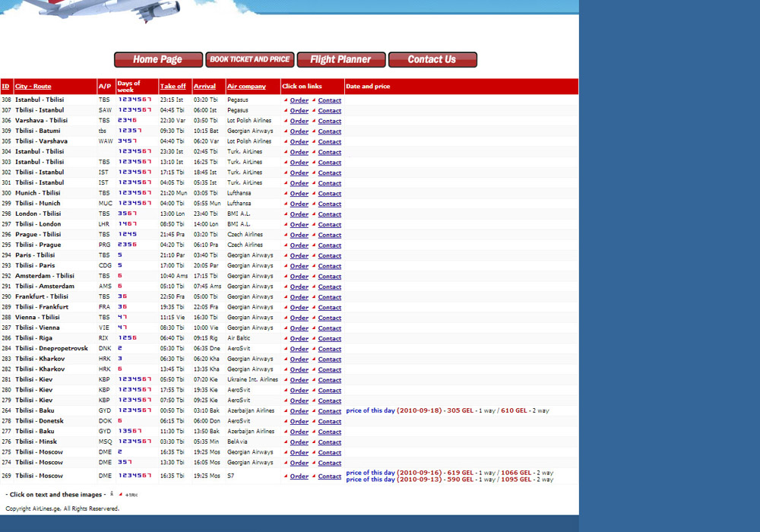Open the Flight Planner navigation button

340,59
